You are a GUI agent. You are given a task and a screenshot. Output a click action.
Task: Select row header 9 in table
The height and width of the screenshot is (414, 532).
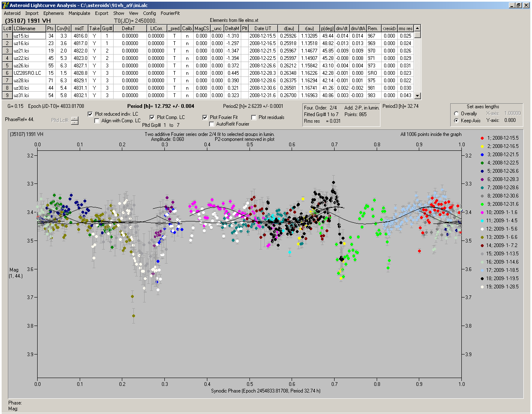[7, 95]
